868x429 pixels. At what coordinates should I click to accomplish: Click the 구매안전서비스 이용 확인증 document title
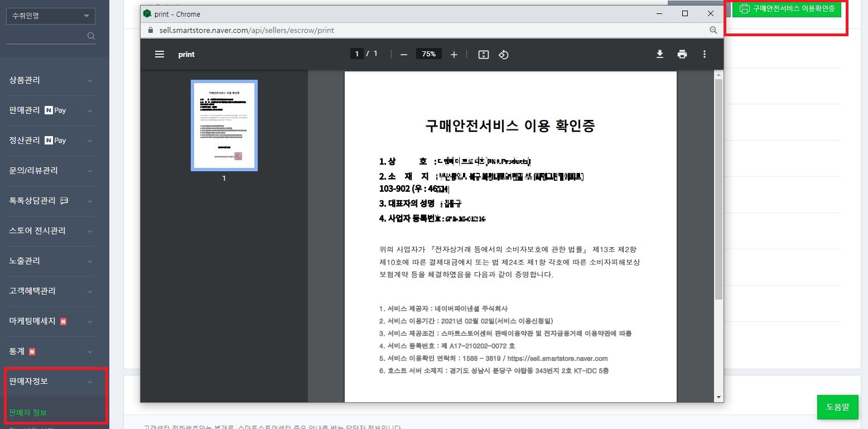coord(510,126)
